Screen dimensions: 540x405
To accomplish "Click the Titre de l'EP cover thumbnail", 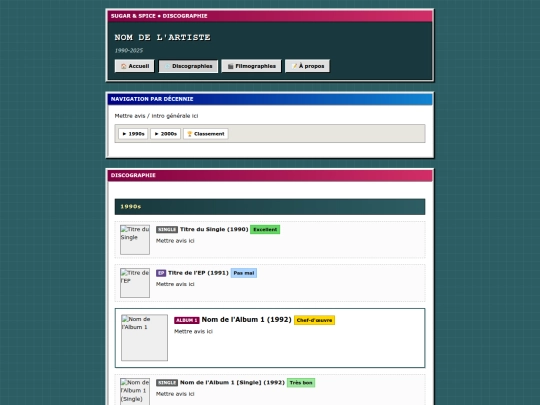I will pyautogui.click(x=135, y=283).
